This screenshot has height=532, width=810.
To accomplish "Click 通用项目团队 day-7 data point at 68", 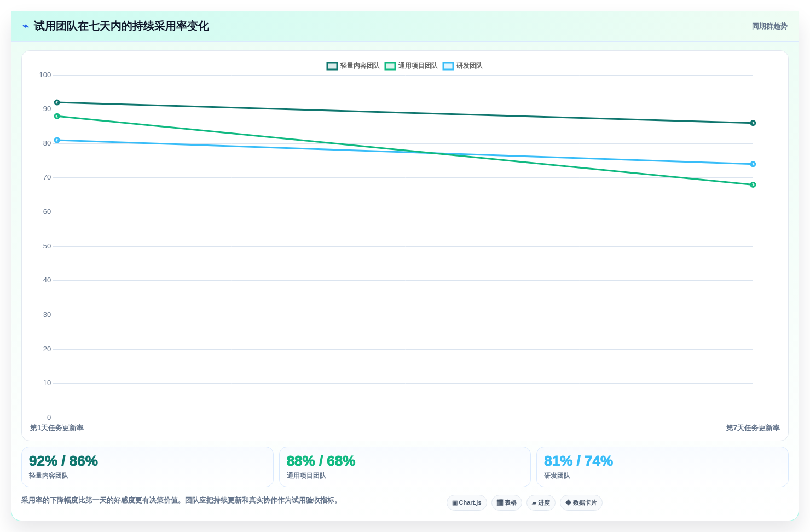I will pyautogui.click(x=753, y=184).
